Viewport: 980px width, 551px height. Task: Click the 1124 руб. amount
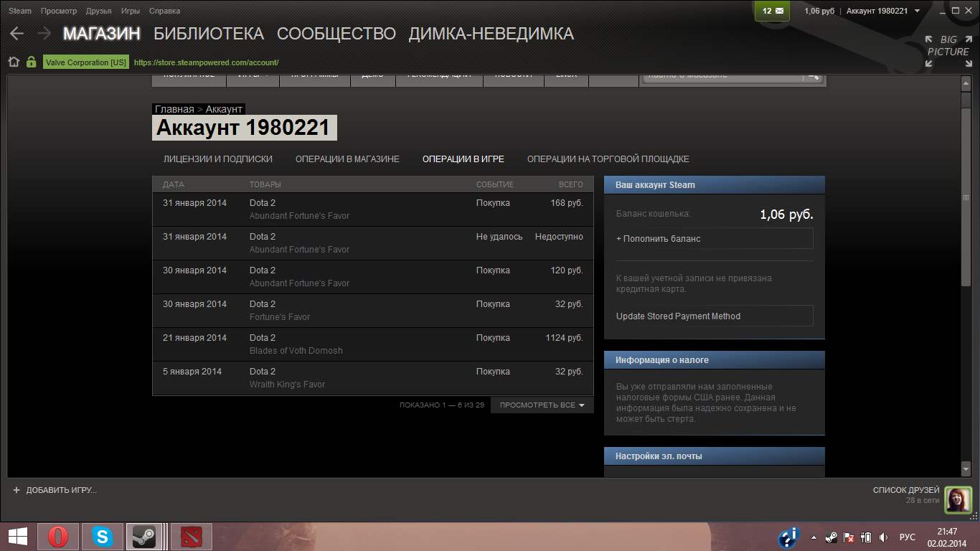click(x=564, y=338)
